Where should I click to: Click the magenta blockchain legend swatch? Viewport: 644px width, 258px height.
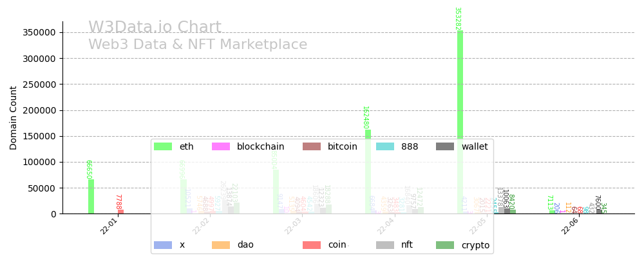click(x=221, y=146)
